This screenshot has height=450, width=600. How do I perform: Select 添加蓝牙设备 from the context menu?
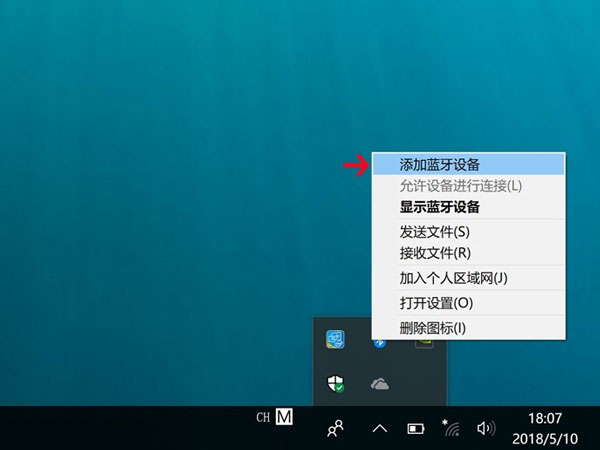pos(439,164)
